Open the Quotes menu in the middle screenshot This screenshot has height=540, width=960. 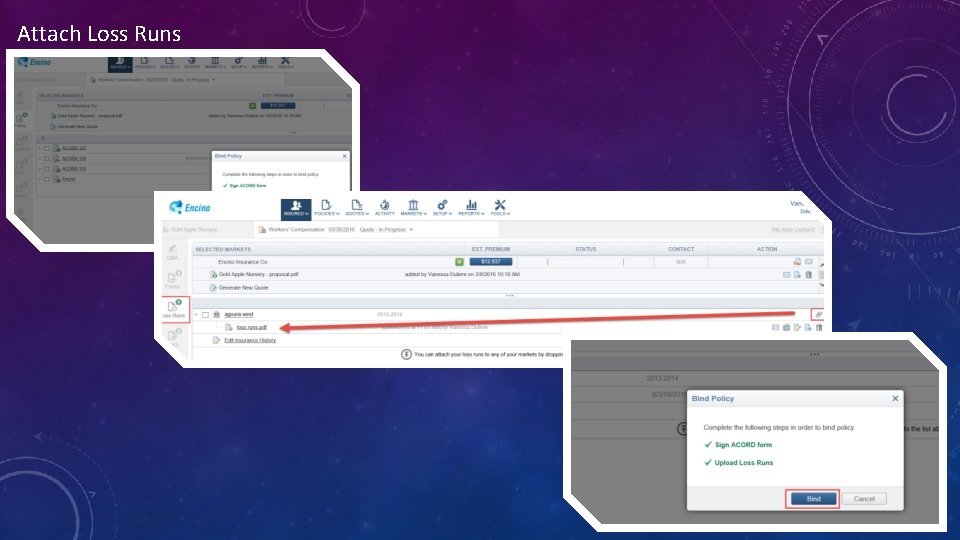[357, 208]
